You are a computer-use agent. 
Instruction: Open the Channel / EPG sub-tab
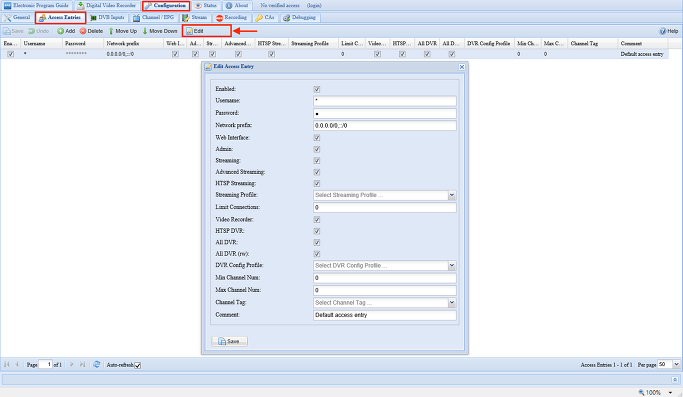pyautogui.click(x=154, y=17)
